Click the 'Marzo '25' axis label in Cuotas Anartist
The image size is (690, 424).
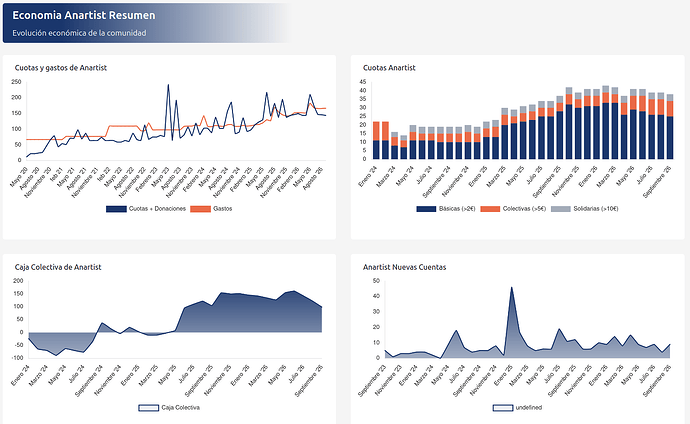(496, 177)
